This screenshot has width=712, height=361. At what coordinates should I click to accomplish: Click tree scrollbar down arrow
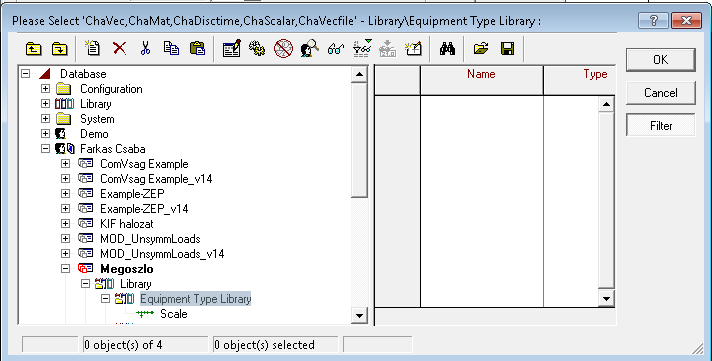coord(359,316)
